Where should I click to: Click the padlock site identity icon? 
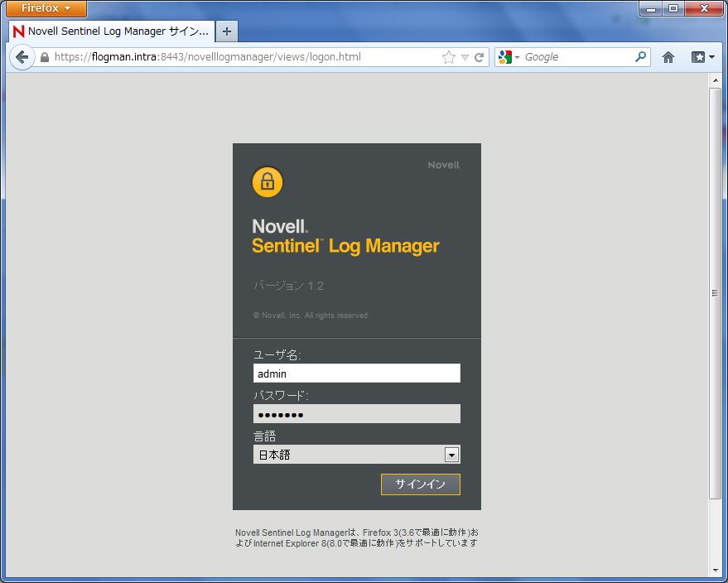coord(45,57)
